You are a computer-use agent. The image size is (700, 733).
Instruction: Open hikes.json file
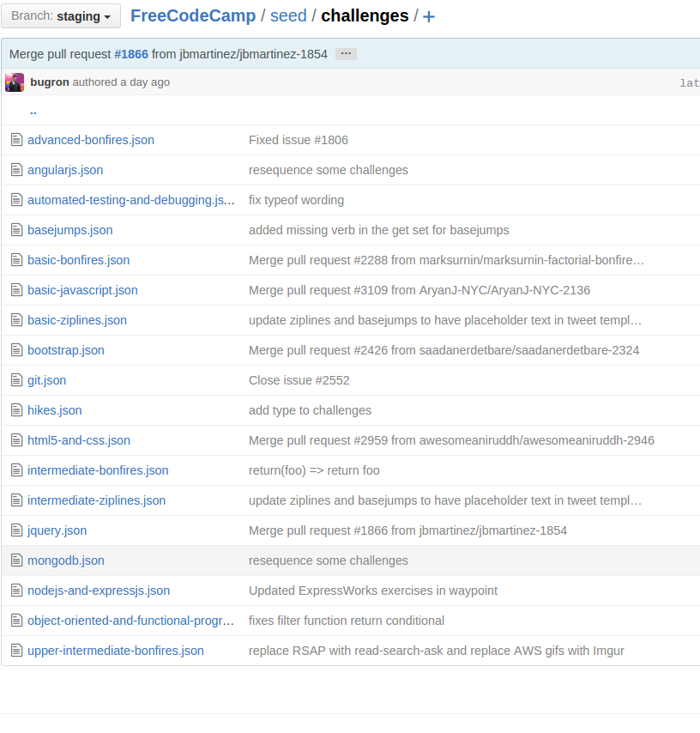pos(55,410)
